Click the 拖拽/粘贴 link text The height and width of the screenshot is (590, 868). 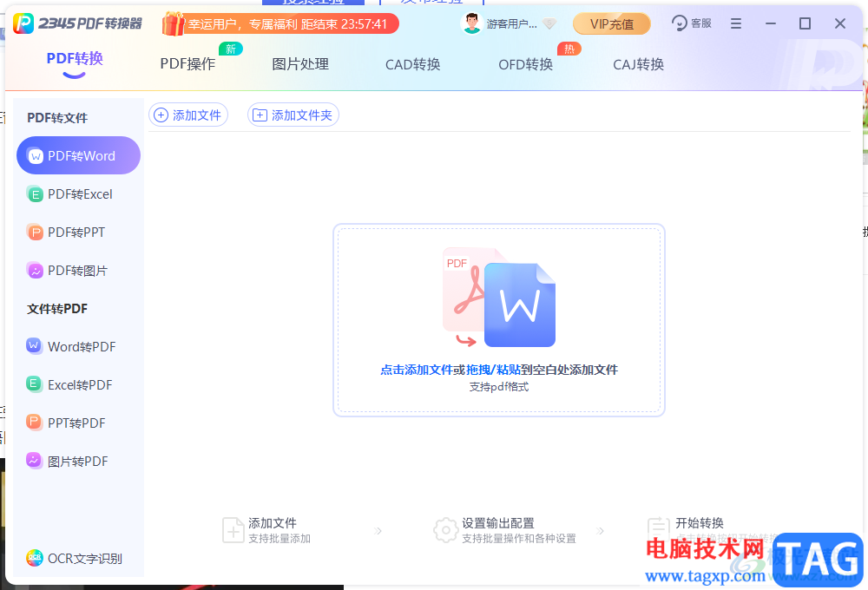(x=493, y=370)
